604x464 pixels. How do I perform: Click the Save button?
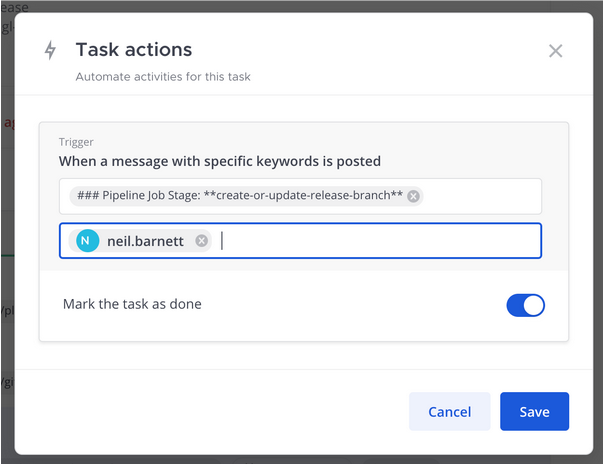pos(534,412)
